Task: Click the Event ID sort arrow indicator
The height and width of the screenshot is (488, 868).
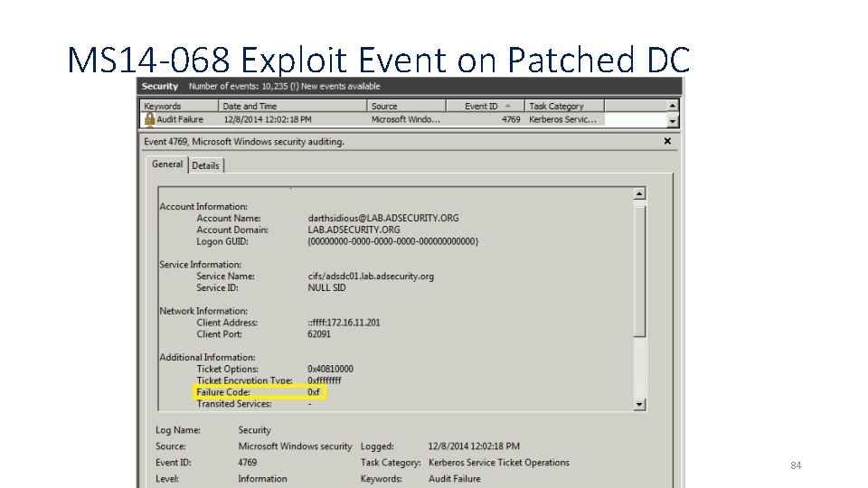Action: click(507, 106)
